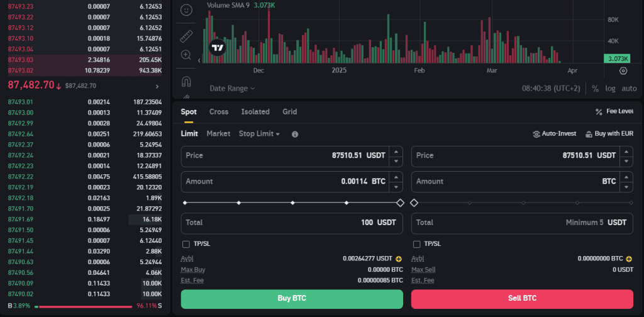Switch to the Isolated margin tab
Image resolution: width=644 pixels, height=317 pixels.
(x=255, y=112)
